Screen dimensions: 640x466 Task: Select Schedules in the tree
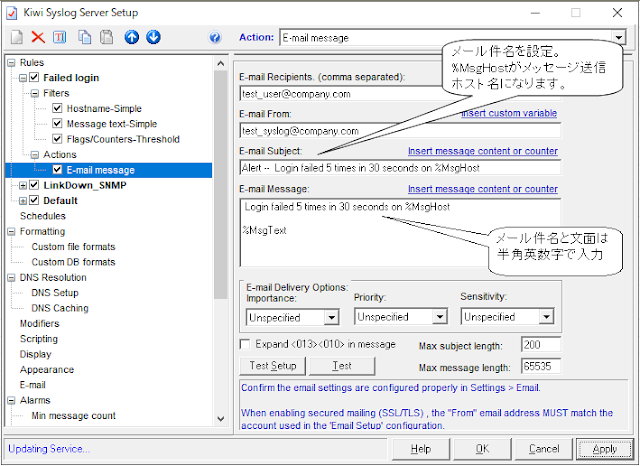[43, 216]
